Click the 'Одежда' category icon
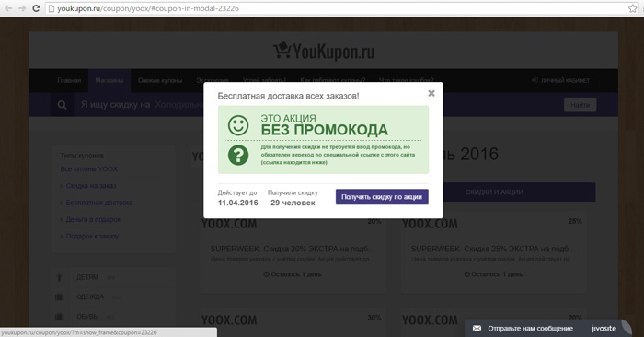 point(59,296)
